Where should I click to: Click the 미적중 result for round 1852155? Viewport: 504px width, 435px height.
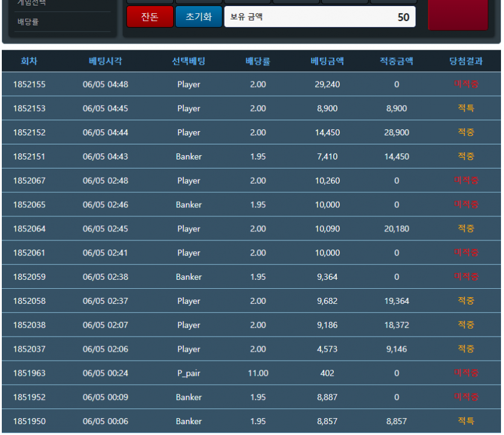tap(466, 84)
